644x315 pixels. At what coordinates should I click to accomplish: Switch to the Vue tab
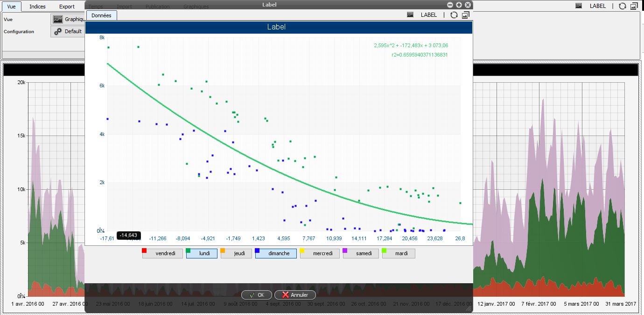pyautogui.click(x=11, y=7)
